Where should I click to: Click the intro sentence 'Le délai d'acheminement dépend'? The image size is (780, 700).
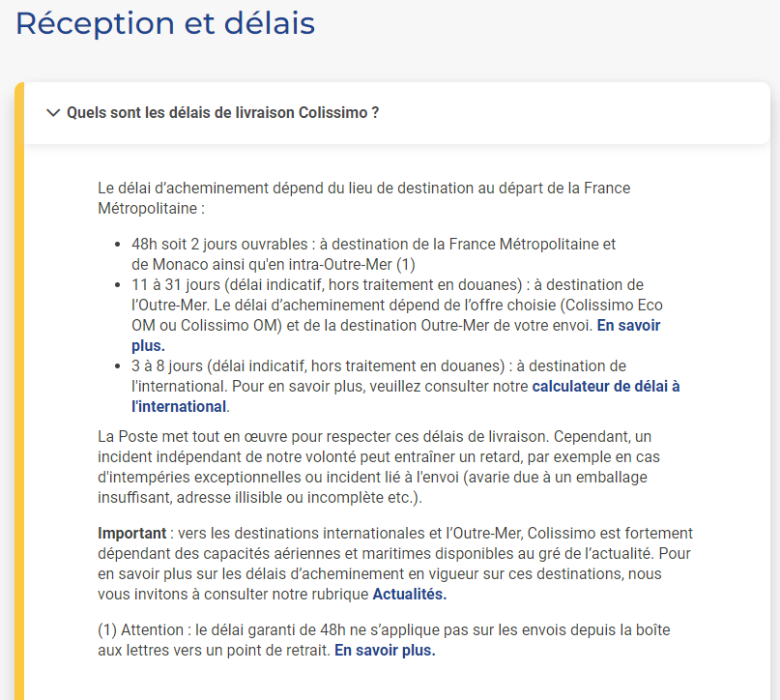click(363, 198)
